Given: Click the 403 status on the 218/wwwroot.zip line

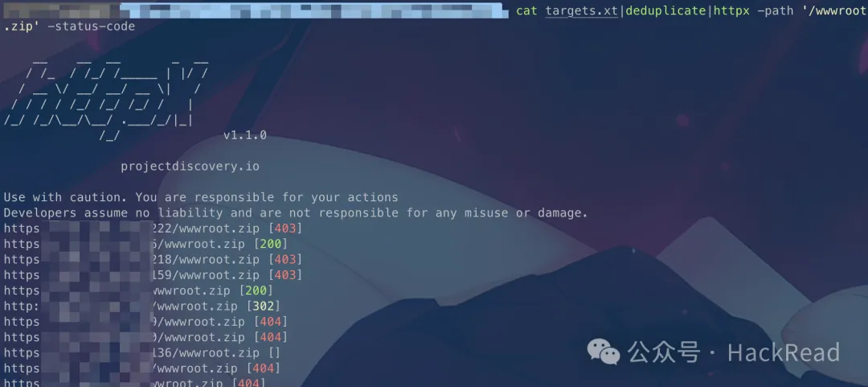Looking at the screenshot, I should 285,260.
